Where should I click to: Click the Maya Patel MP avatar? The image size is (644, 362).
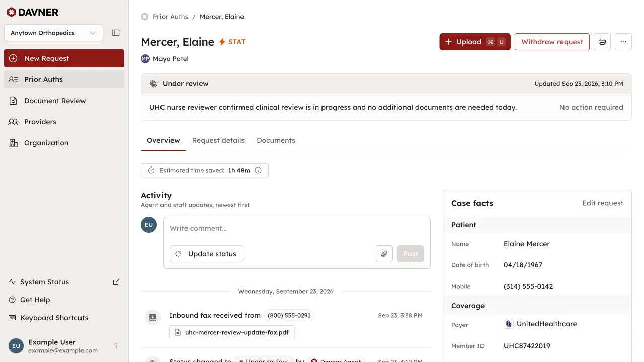point(145,59)
